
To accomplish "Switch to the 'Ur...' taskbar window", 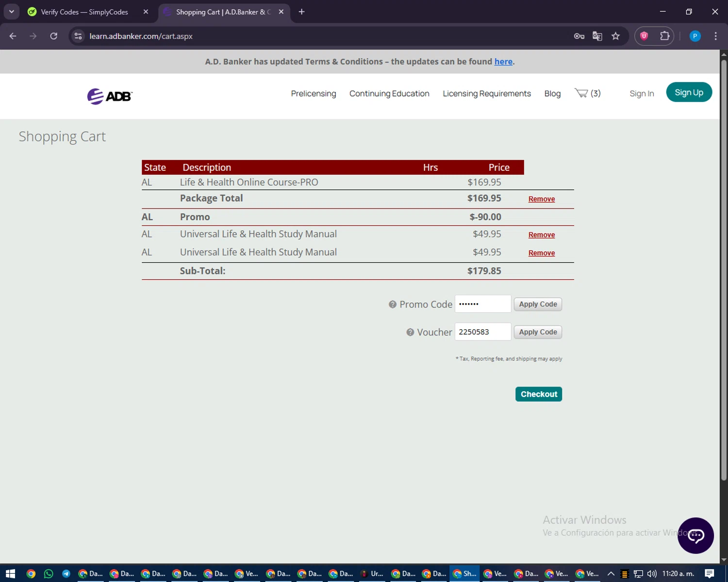I will pyautogui.click(x=372, y=574).
